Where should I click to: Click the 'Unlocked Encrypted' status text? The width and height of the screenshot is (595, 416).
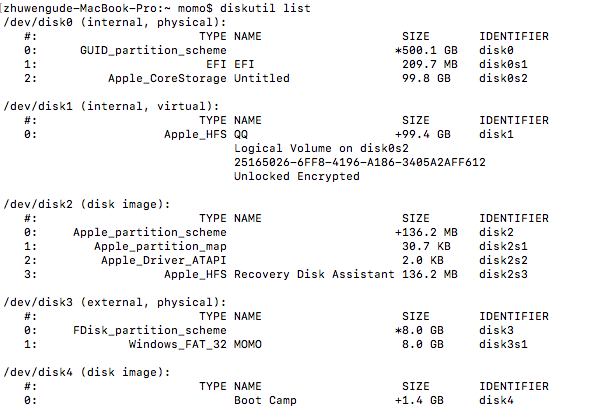pyautogui.click(x=297, y=176)
